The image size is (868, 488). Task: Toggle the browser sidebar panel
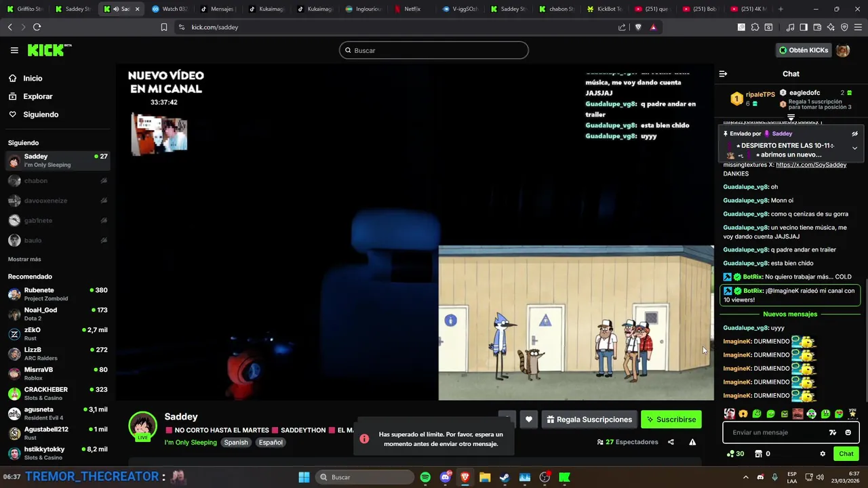[x=804, y=27]
